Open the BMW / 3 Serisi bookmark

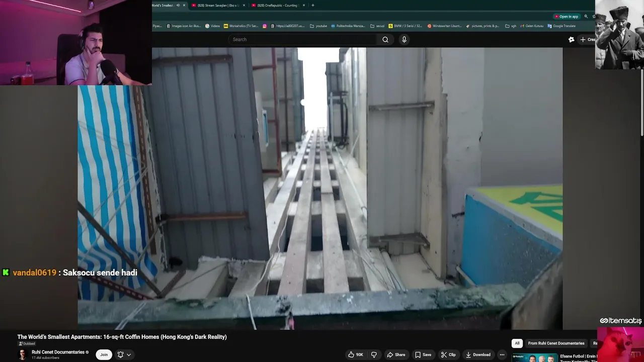click(405, 26)
